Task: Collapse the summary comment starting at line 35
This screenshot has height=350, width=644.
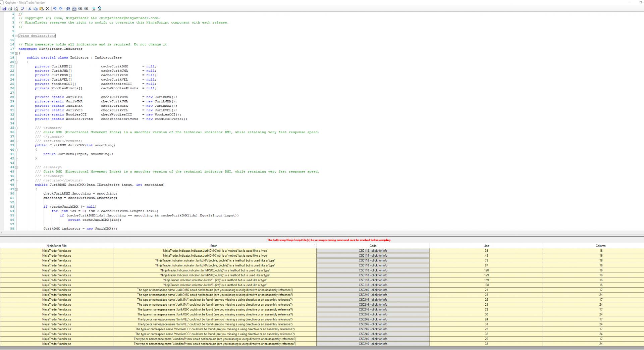Action: (16, 128)
